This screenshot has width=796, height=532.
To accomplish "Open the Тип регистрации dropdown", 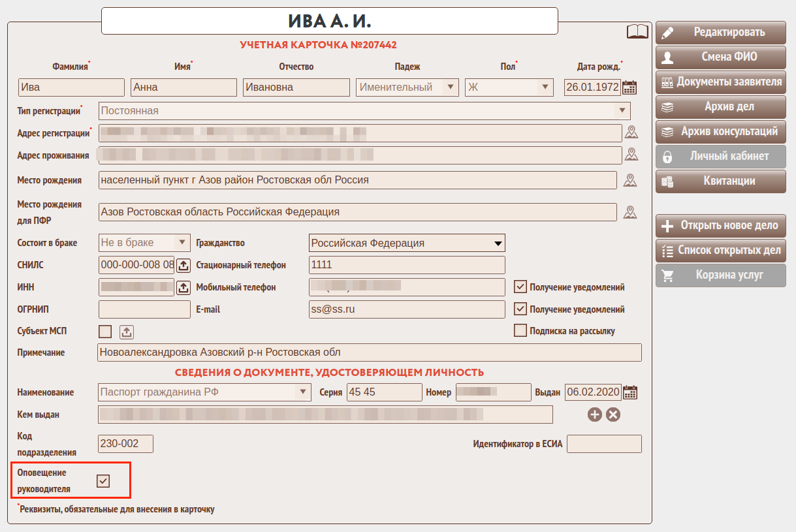I will [622, 111].
